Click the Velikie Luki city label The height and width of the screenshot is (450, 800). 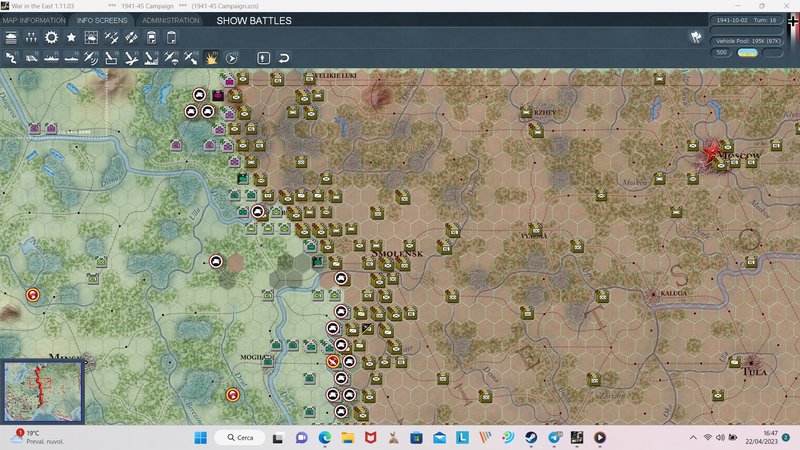click(336, 76)
